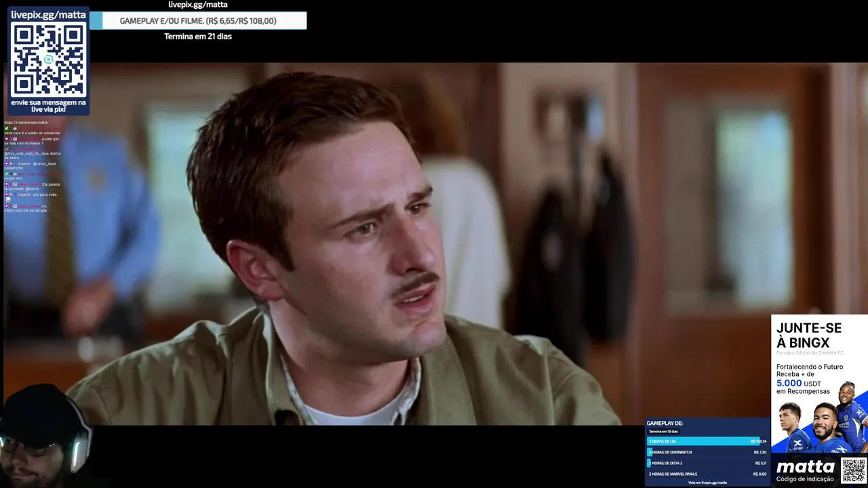868x488 pixels.
Task: Click the '2 HORAS DE LOL' poll bar
Action: [707, 441]
